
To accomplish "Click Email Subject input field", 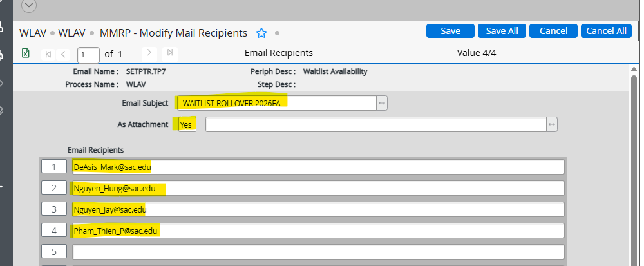I will pos(277,103).
